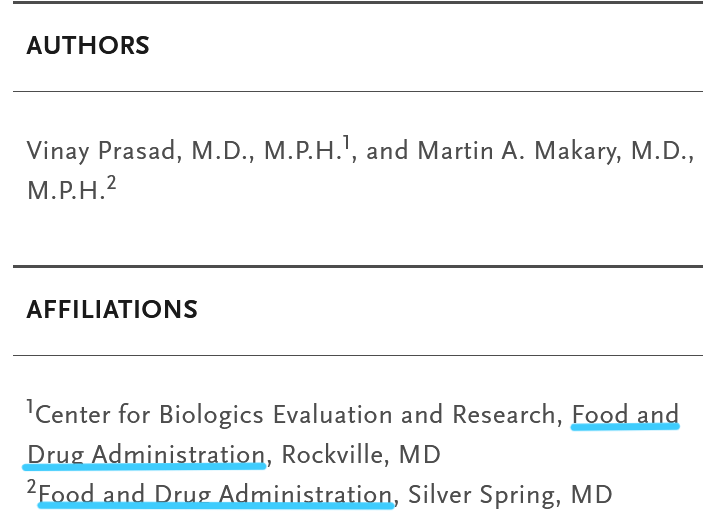Select superscript 1 after Prasad's M.P.H.
The image size is (703, 531).
(x=347, y=143)
